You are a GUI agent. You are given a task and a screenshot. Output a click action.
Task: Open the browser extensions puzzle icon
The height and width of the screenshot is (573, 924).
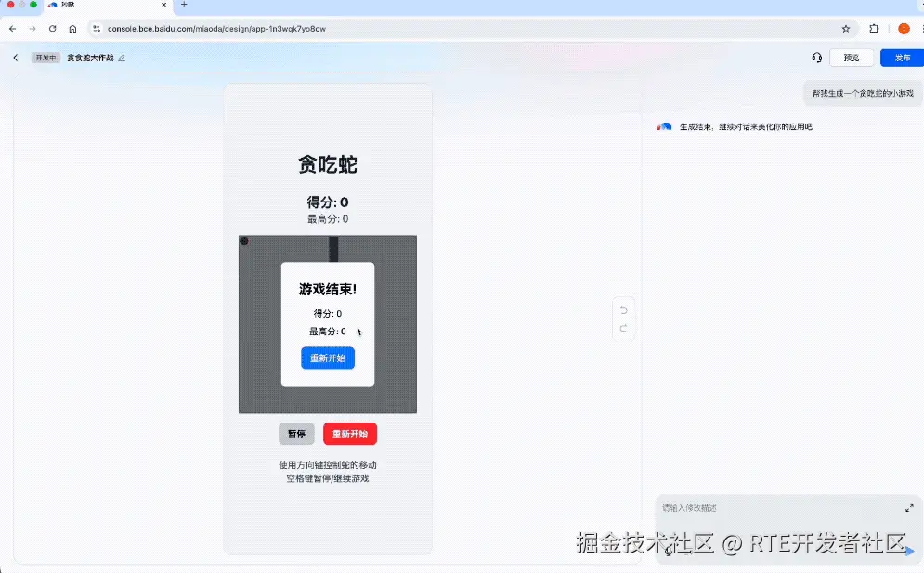tap(874, 28)
